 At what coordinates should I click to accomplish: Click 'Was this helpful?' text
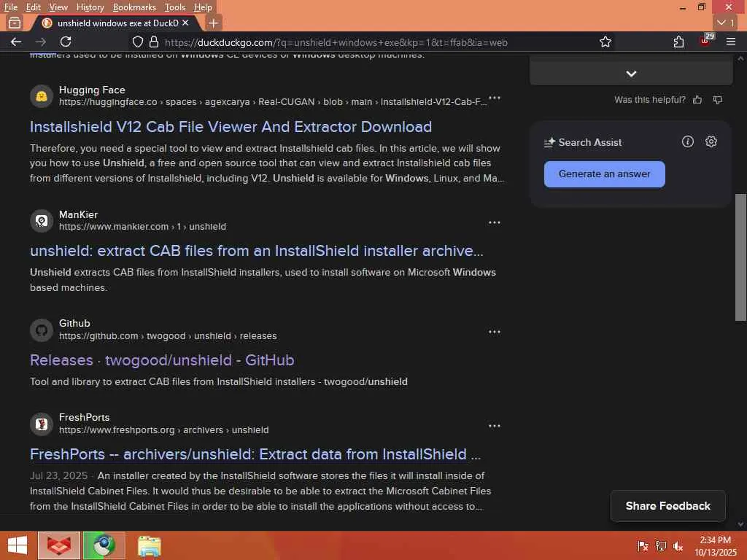650,99
